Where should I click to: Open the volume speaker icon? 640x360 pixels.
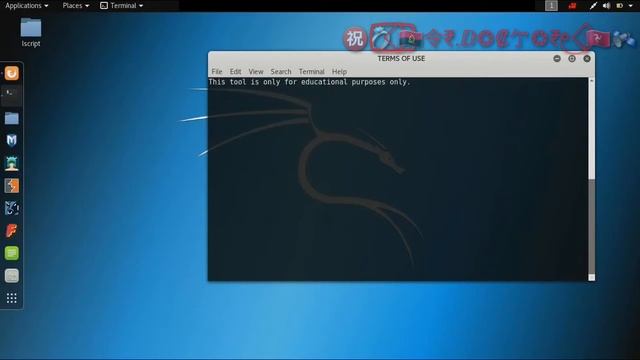click(607, 5)
